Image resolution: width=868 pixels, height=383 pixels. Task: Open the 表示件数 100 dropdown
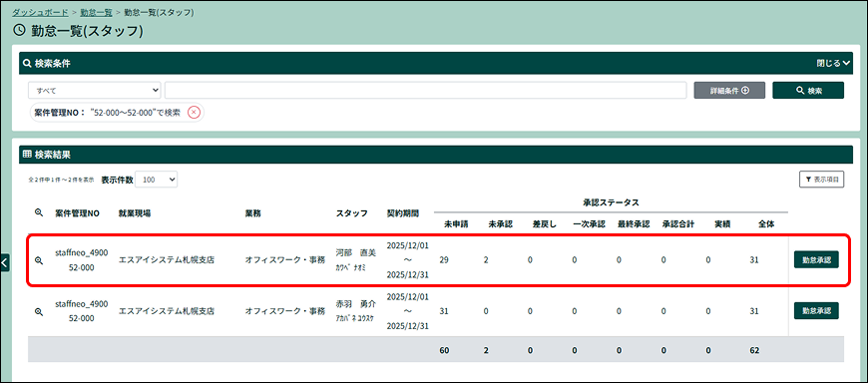click(156, 180)
